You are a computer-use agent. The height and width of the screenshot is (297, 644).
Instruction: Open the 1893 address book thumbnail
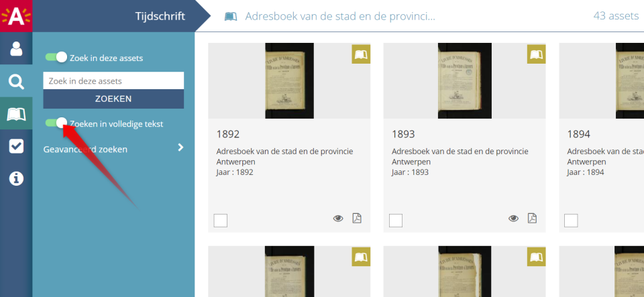[464, 80]
